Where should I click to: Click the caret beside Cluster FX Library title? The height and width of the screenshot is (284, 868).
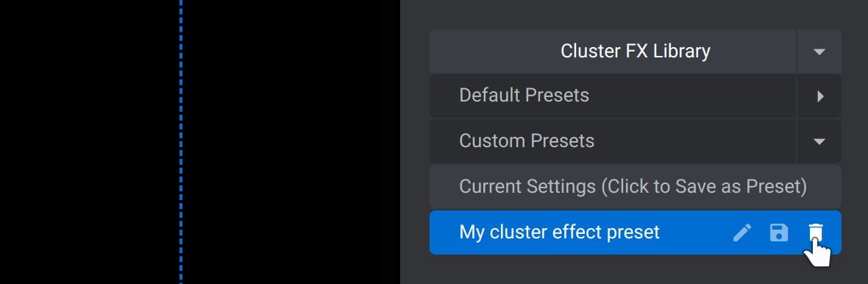[x=819, y=52]
